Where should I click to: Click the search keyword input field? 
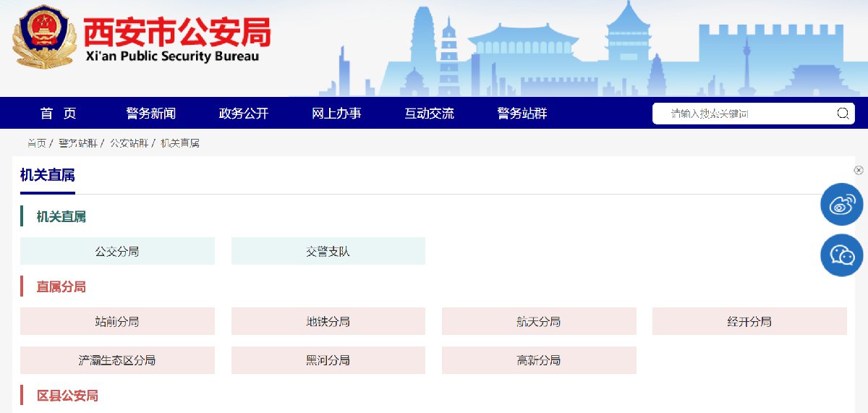coord(745,114)
